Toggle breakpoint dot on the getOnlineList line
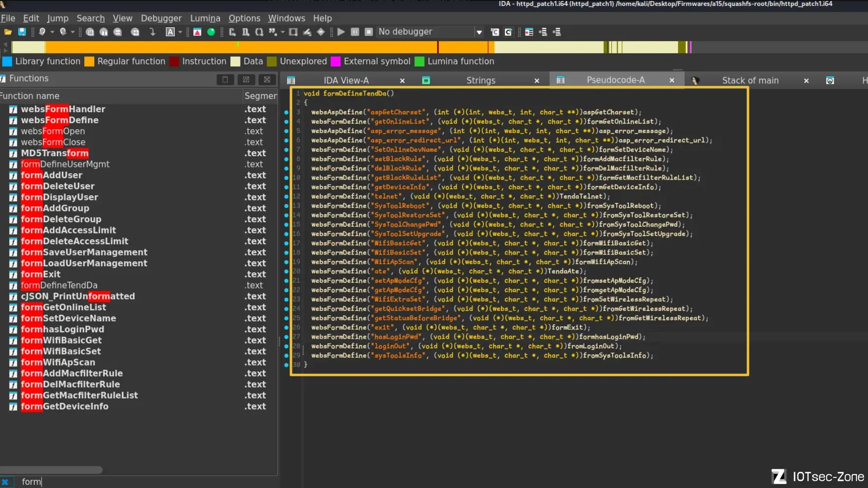Screen dimensions: 868x488 tap(287, 121)
